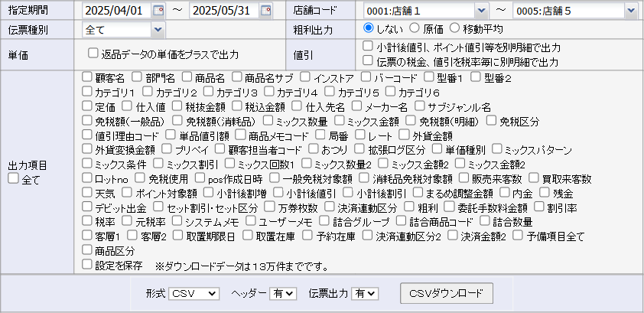Click the end date field 2025/05/31

pos(225,11)
